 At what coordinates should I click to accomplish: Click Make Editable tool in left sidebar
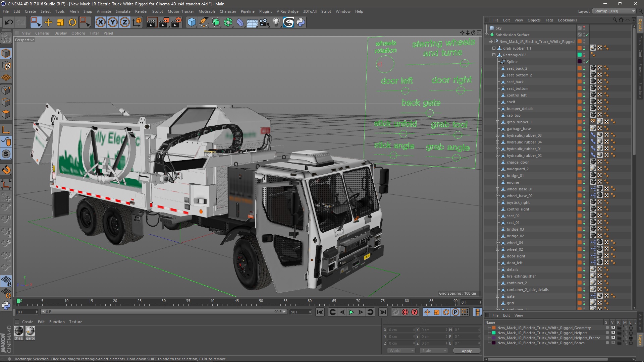(6, 38)
